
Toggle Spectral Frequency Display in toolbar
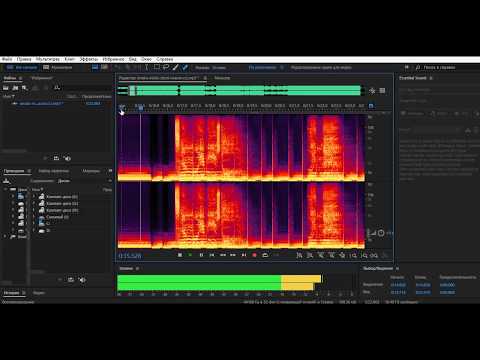(95, 67)
